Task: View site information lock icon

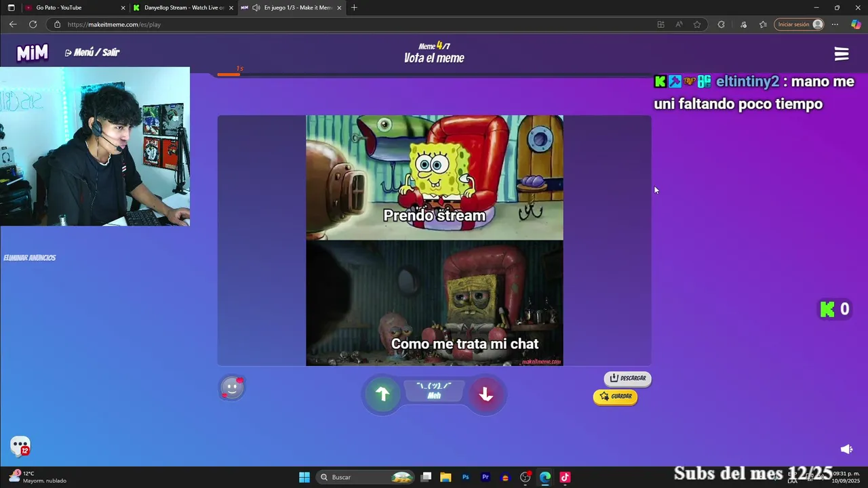Action: [x=57, y=24]
